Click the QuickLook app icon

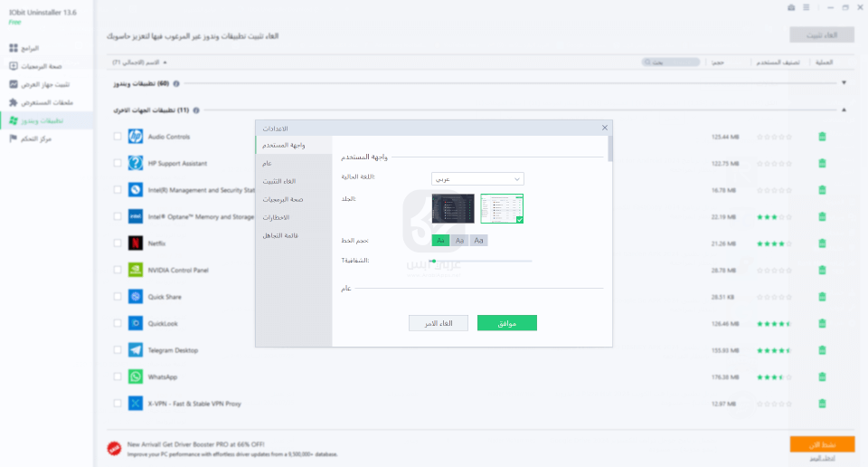point(136,323)
